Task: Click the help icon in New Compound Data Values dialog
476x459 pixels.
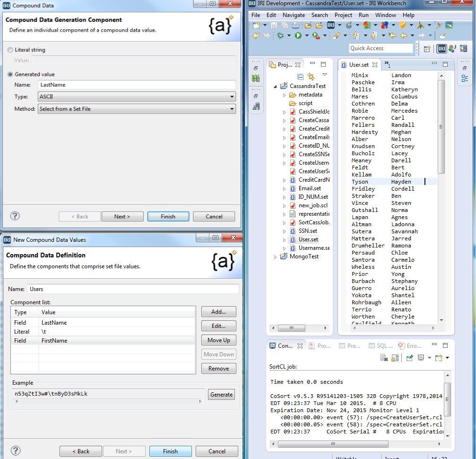Action: coord(16,450)
